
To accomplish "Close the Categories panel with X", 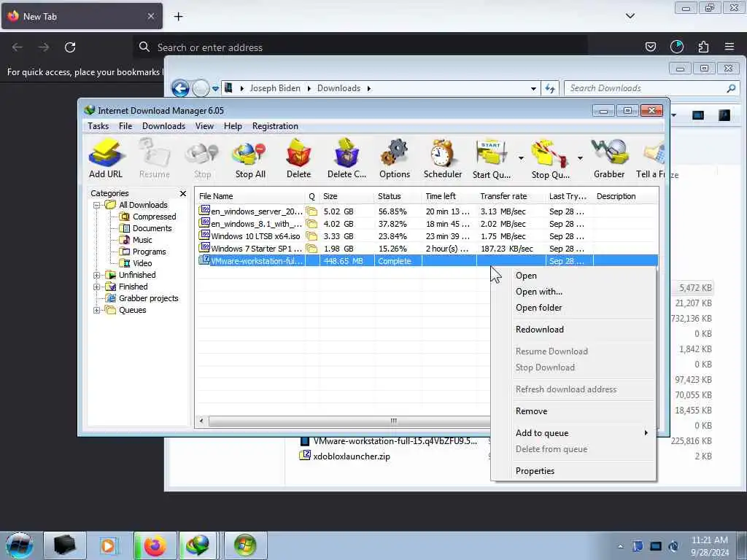I will point(183,193).
